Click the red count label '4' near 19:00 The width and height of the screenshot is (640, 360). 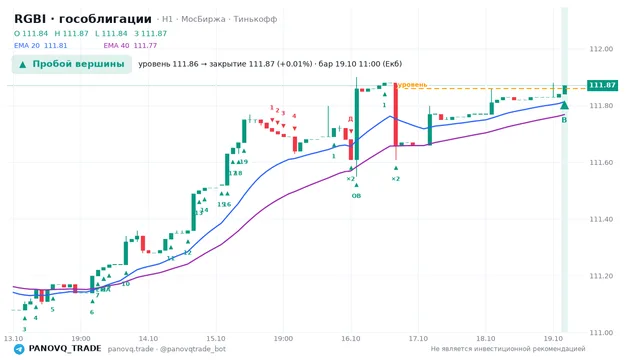pyautogui.click(x=294, y=116)
